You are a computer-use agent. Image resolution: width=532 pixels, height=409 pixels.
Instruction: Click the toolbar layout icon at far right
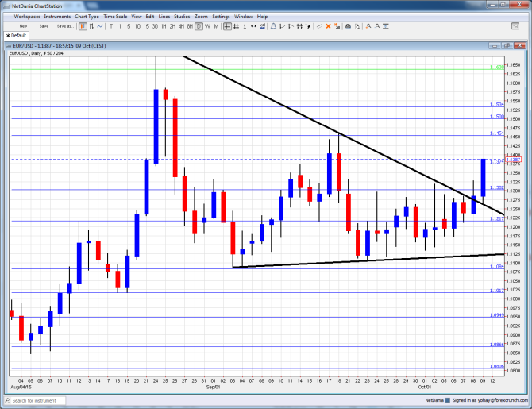click(x=515, y=26)
